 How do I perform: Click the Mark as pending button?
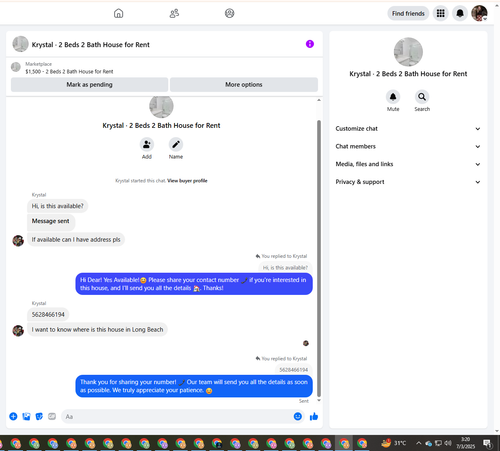[x=89, y=85]
